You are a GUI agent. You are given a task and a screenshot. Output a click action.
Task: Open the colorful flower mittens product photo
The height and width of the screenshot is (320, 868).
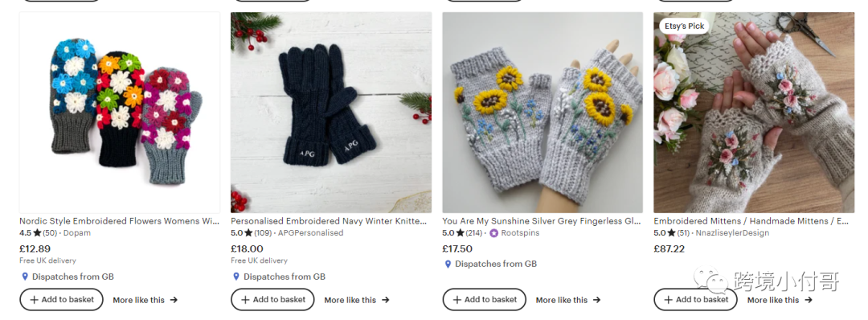click(x=120, y=113)
